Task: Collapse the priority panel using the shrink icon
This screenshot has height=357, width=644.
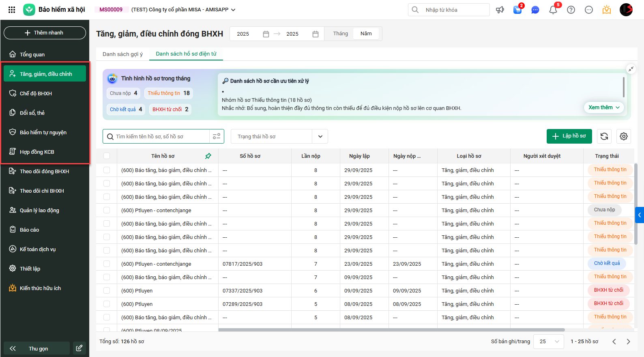Action: click(631, 69)
